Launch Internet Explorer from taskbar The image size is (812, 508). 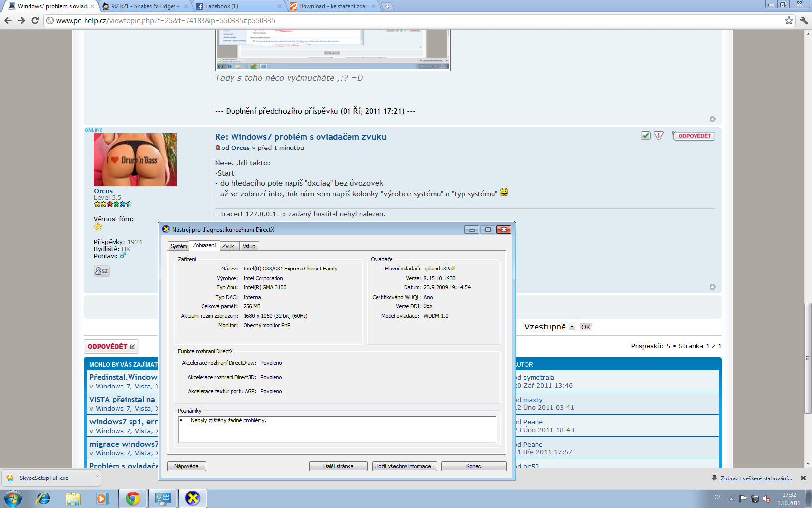click(x=43, y=498)
